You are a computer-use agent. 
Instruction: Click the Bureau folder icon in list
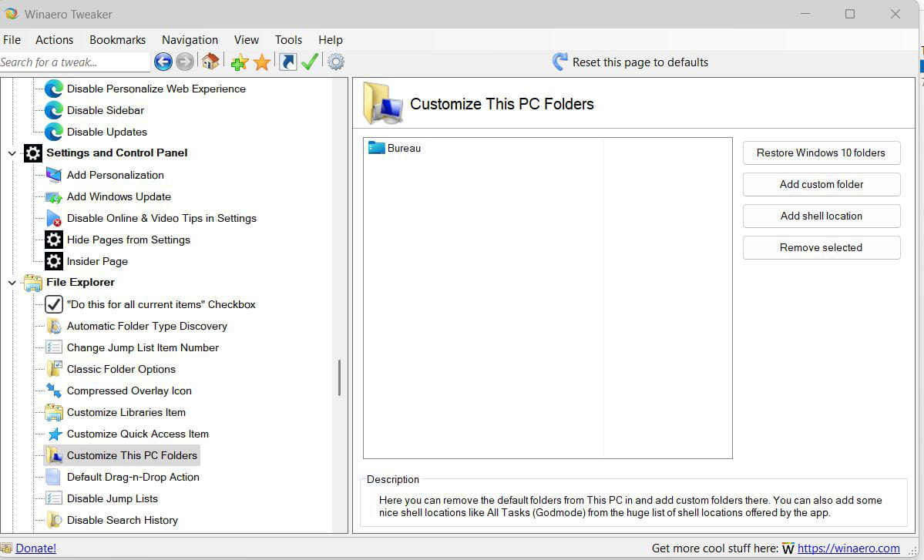[x=377, y=148]
